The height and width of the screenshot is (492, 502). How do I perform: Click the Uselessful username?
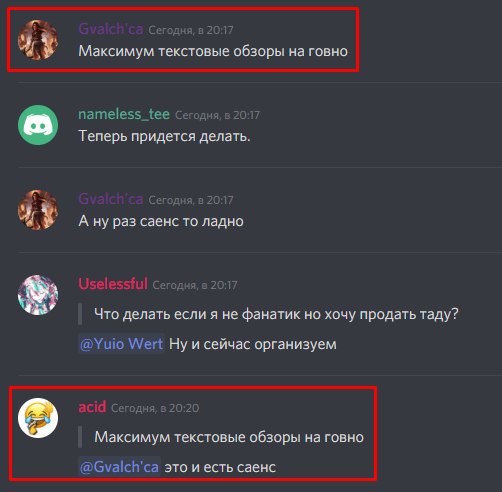113,284
